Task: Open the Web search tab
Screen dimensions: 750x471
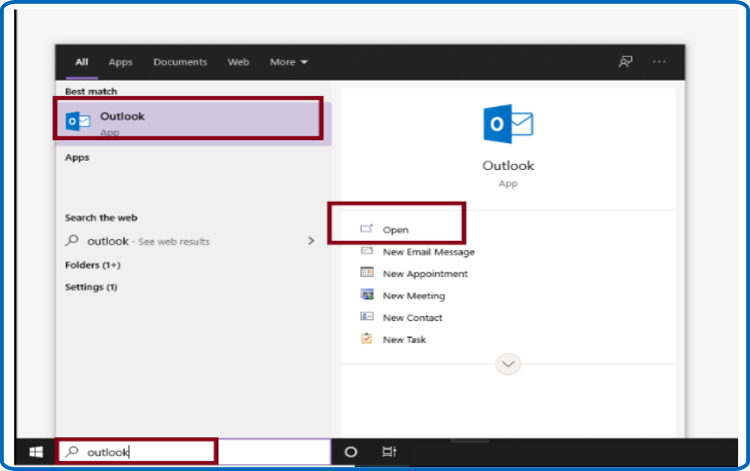Action: click(238, 62)
